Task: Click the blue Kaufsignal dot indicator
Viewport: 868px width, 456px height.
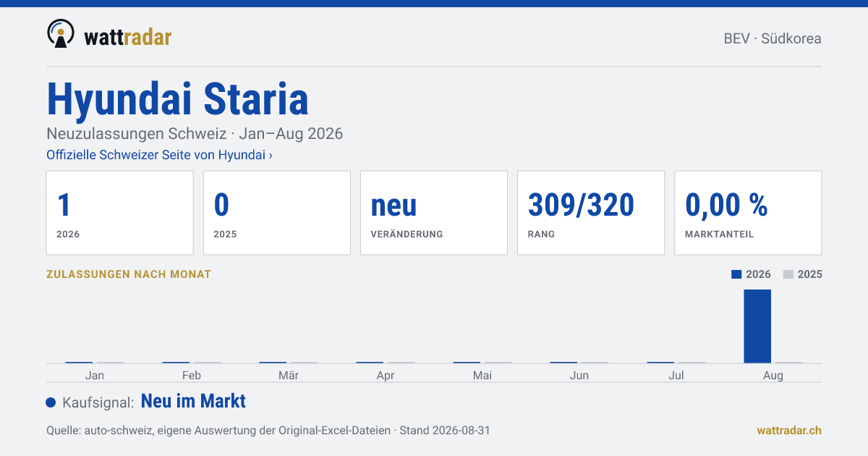Action: 51,402
